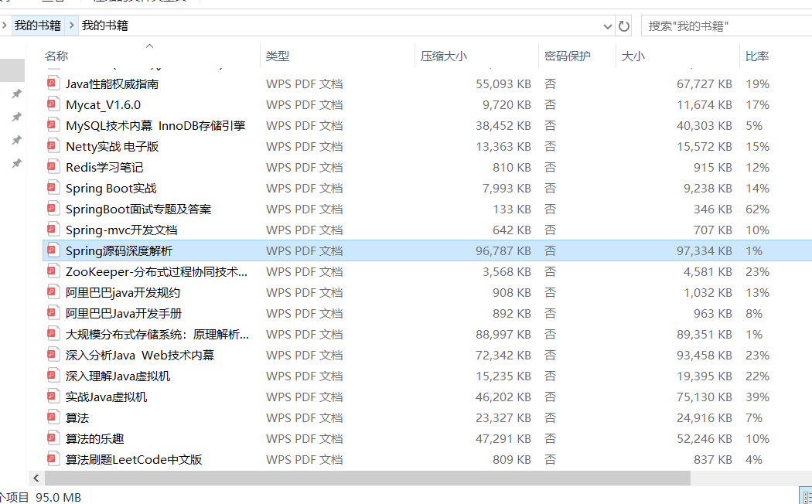Select the file named 算法
Screen dimensions: 812x504
coord(77,417)
